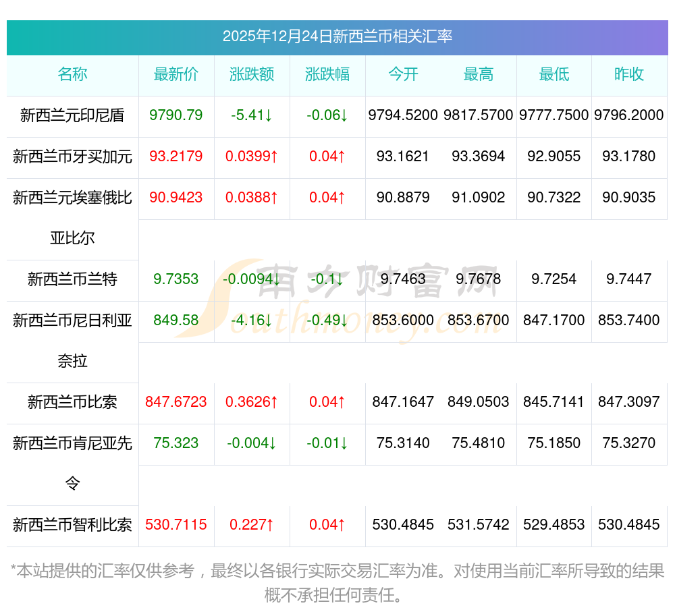This screenshot has height=616, width=675.
Task: Select the 最新价 column header
Action: 176,74
